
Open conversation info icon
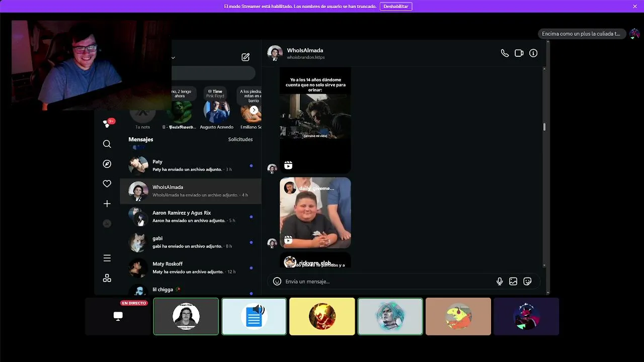click(x=533, y=53)
